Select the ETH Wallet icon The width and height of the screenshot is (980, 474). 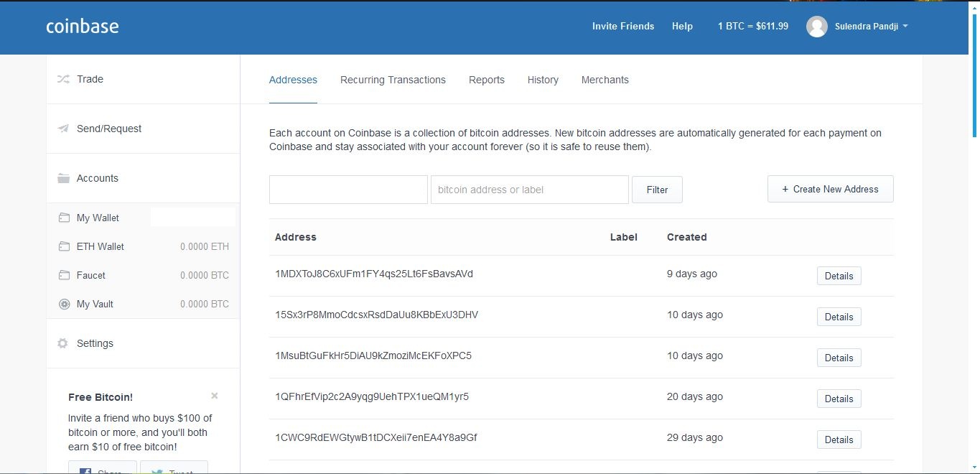[64, 246]
